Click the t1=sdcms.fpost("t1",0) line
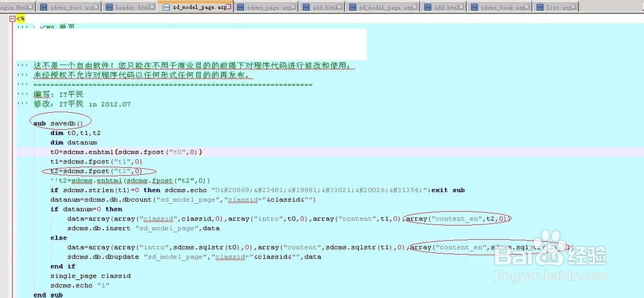Screen dimensions: 644x298 [x=96, y=161]
